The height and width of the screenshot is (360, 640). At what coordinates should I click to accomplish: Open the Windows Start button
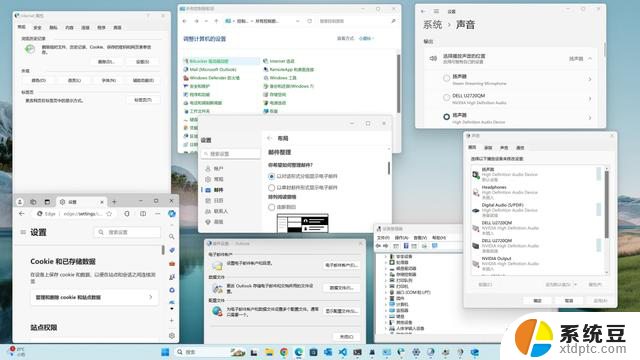(165, 352)
